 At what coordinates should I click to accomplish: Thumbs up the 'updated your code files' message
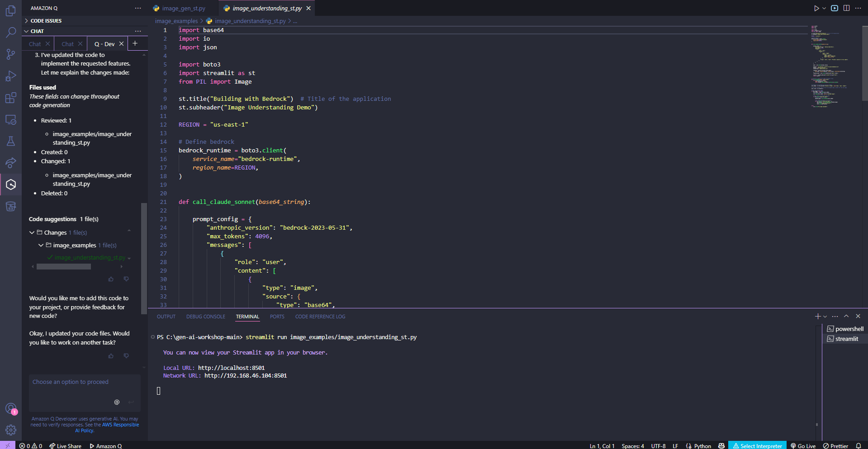(x=111, y=356)
